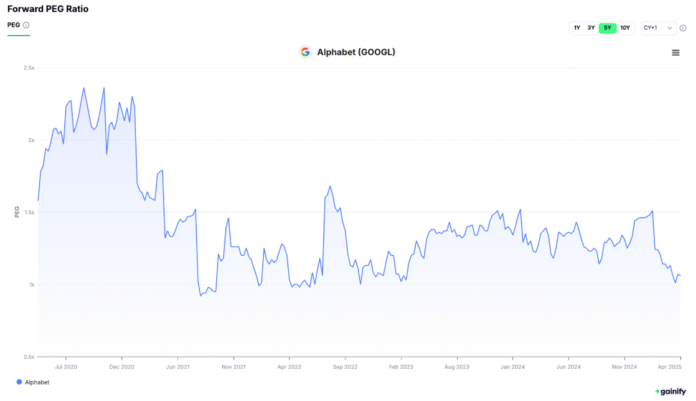Click the Alphabet legend label
The height and width of the screenshot is (401, 696).
[37, 382]
